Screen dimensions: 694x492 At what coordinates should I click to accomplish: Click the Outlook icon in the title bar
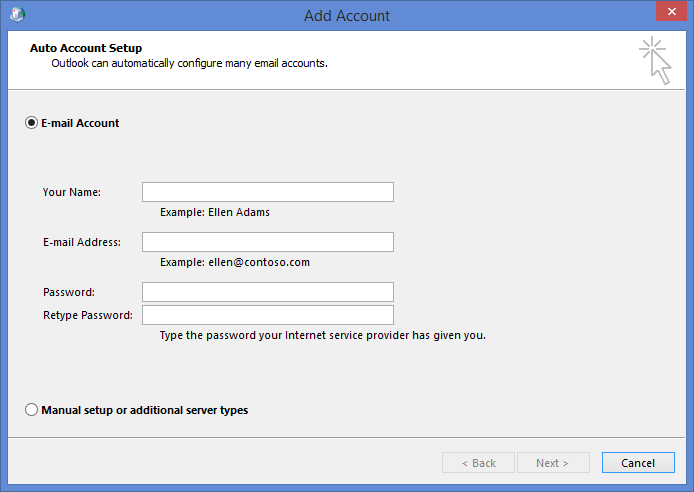(x=19, y=15)
